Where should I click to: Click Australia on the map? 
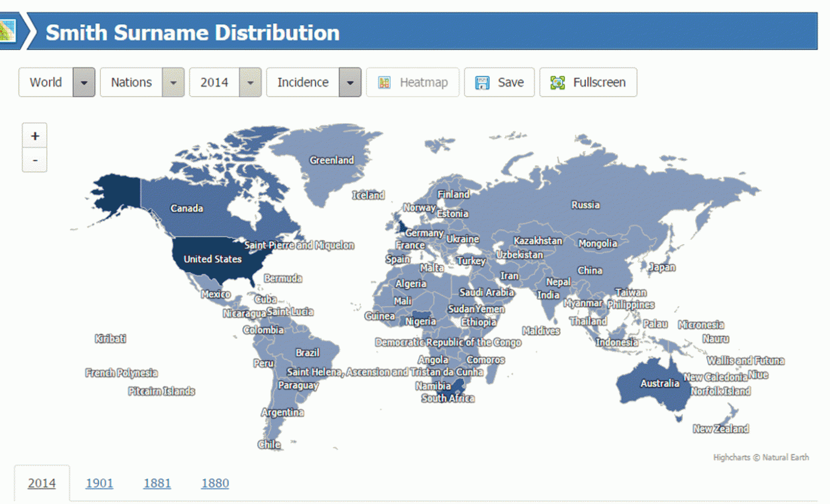click(659, 383)
